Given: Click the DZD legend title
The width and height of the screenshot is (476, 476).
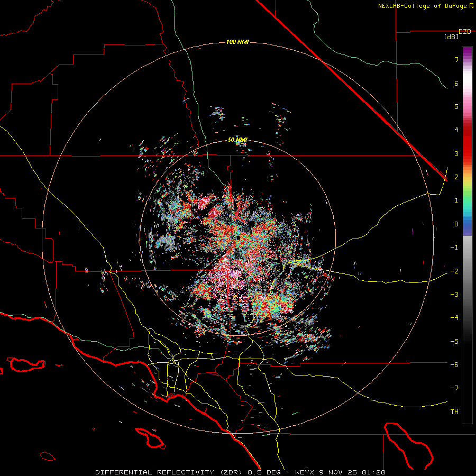Looking at the screenshot, I should coord(465,32).
